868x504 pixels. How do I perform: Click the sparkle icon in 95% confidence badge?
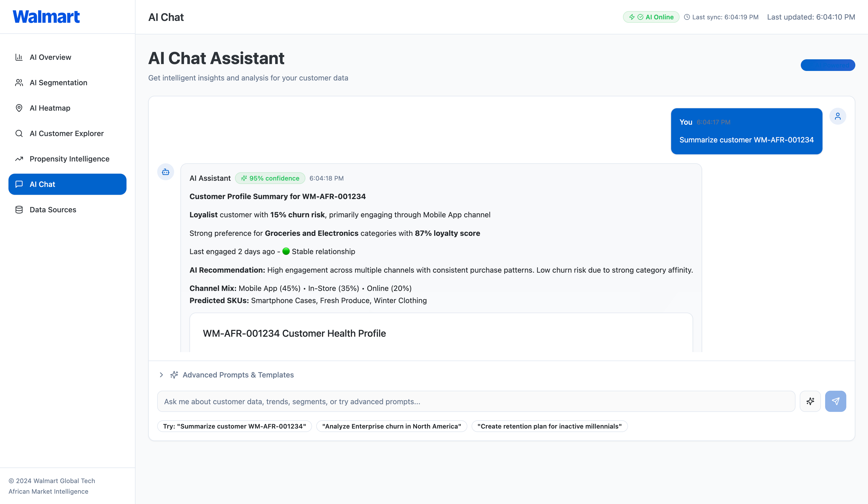click(x=244, y=178)
